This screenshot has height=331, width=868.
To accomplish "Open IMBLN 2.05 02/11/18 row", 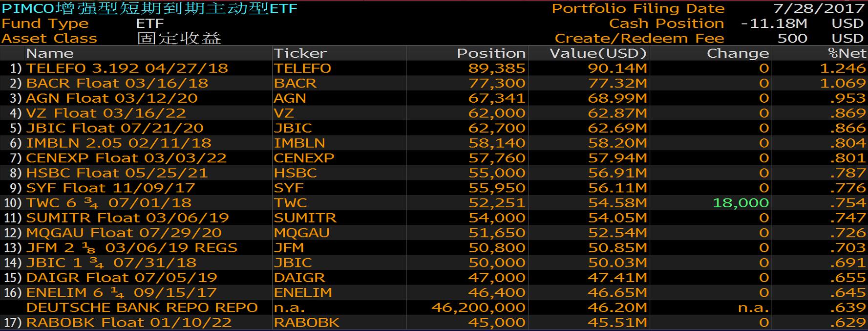I will pyautogui.click(x=119, y=143).
